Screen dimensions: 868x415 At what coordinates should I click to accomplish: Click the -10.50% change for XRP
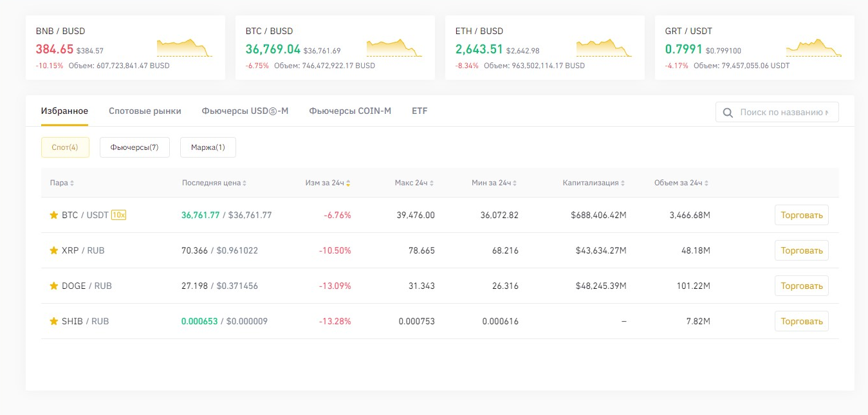335,250
